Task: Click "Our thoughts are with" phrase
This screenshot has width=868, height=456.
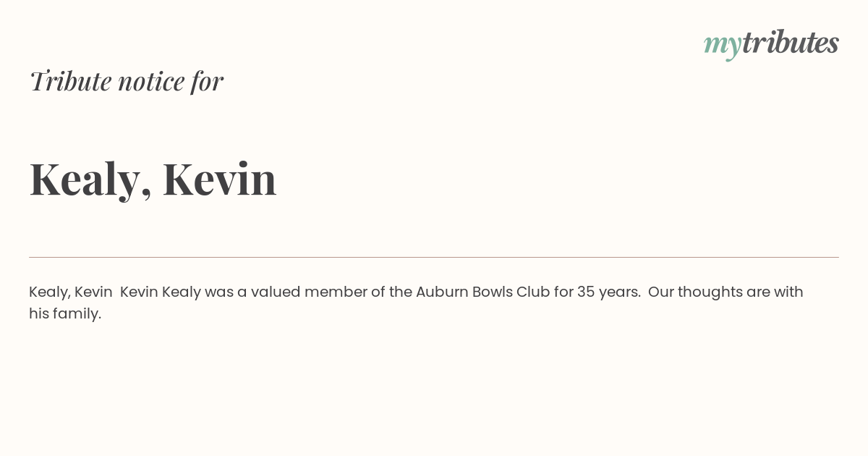Action: pos(726,292)
